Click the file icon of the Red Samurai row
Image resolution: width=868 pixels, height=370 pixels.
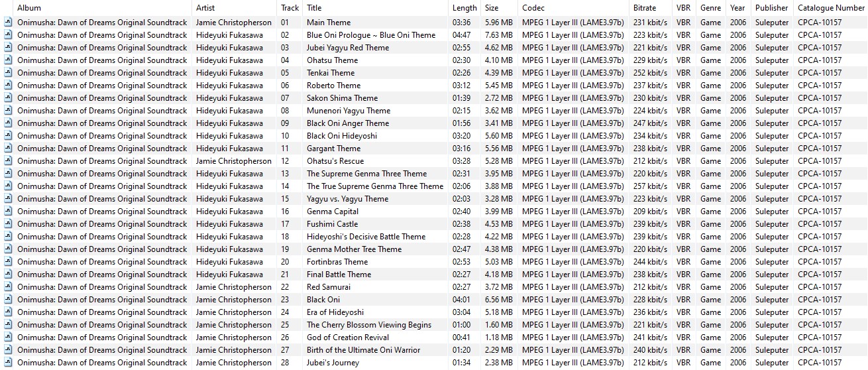[8, 287]
